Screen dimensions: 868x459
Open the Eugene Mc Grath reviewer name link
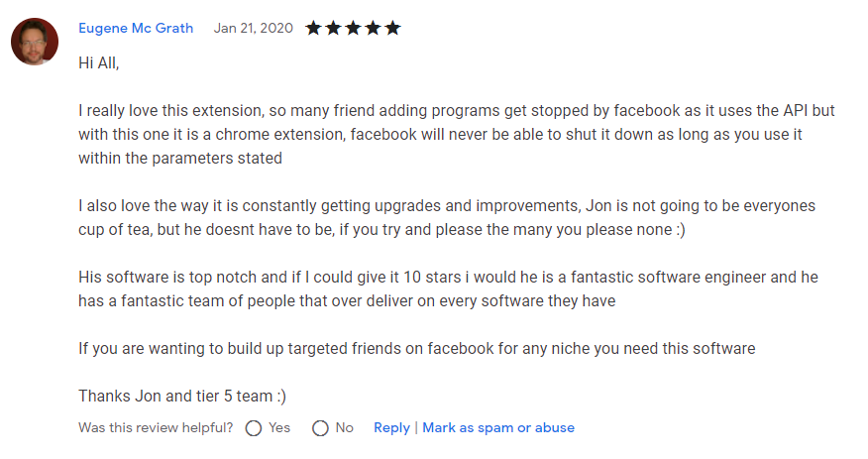pos(136,28)
